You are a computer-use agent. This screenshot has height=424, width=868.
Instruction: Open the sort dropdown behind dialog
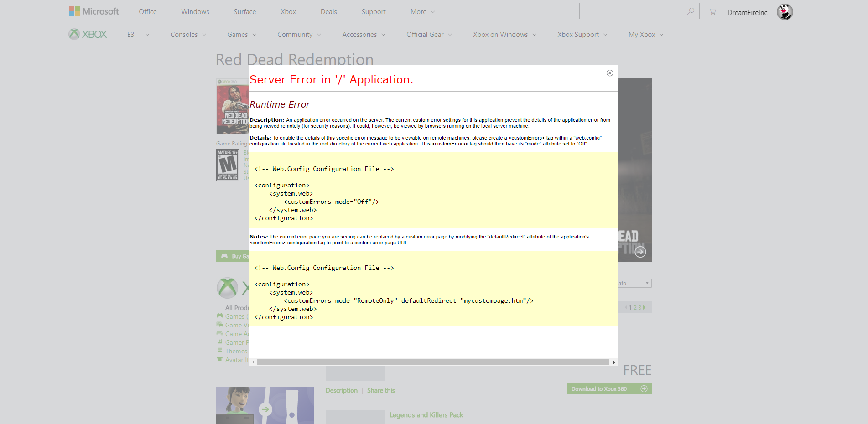click(635, 283)
